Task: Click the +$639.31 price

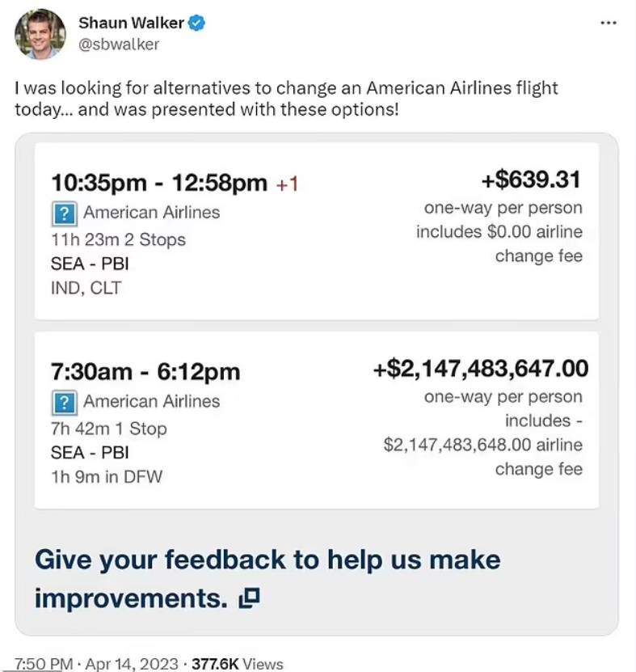Action: click(x=531, y=180)
